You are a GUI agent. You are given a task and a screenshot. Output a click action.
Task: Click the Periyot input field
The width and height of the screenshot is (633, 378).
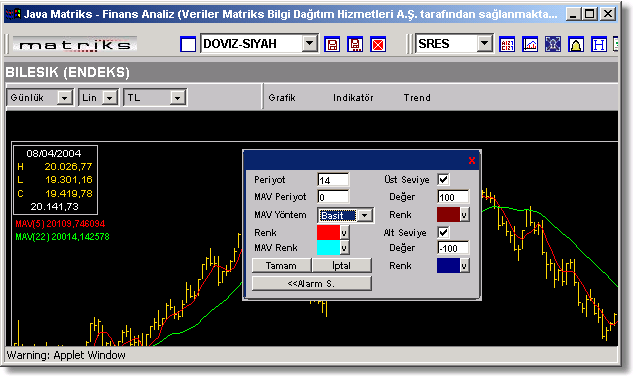(x=333, y=180)
